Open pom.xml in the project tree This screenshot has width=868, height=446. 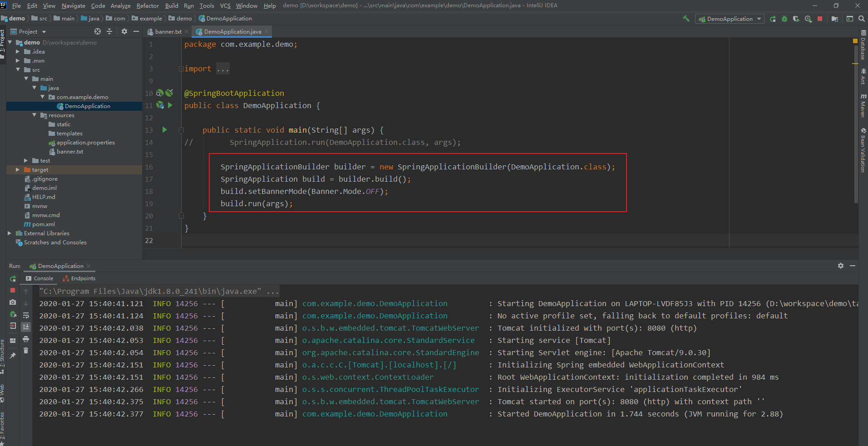click(x=44, y=224)
